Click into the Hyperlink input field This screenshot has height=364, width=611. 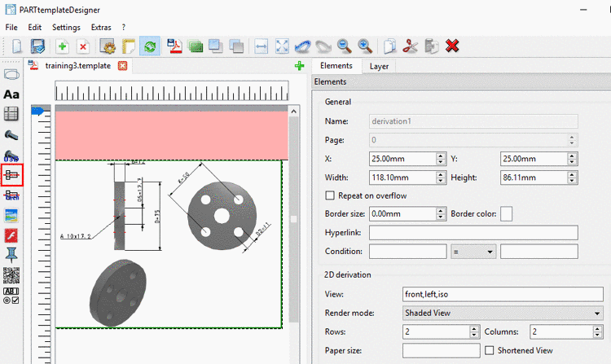tap(473, 233)
